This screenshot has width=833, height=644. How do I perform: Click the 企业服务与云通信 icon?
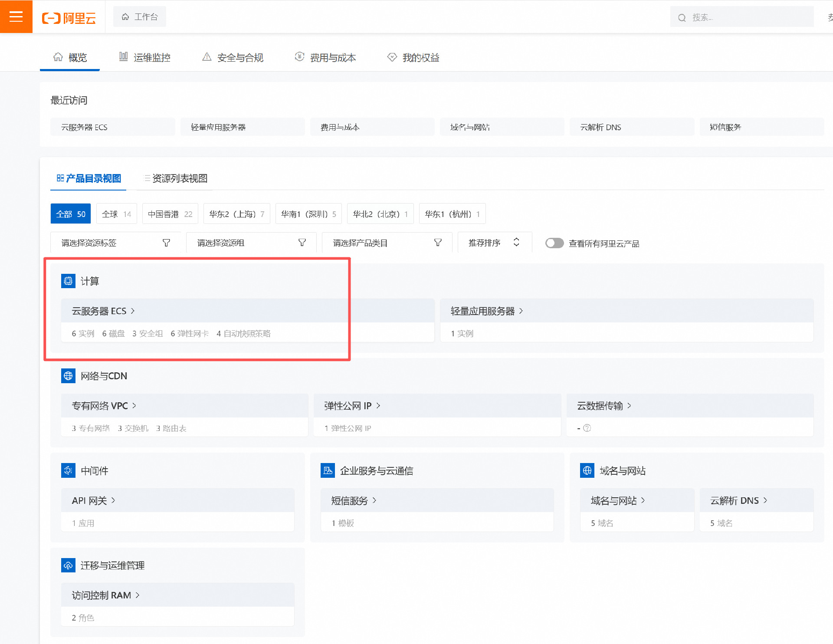(x=328, y=470)
